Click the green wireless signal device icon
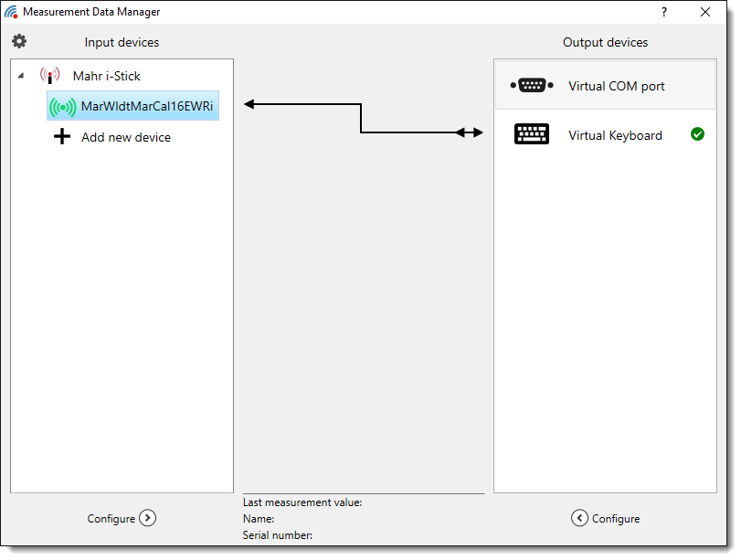 pos(63,107)
